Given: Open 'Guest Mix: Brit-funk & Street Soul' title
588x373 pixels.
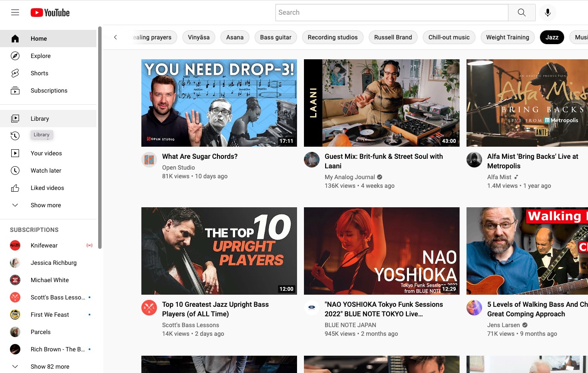Looking at the screenshot, I should [384, 161].
